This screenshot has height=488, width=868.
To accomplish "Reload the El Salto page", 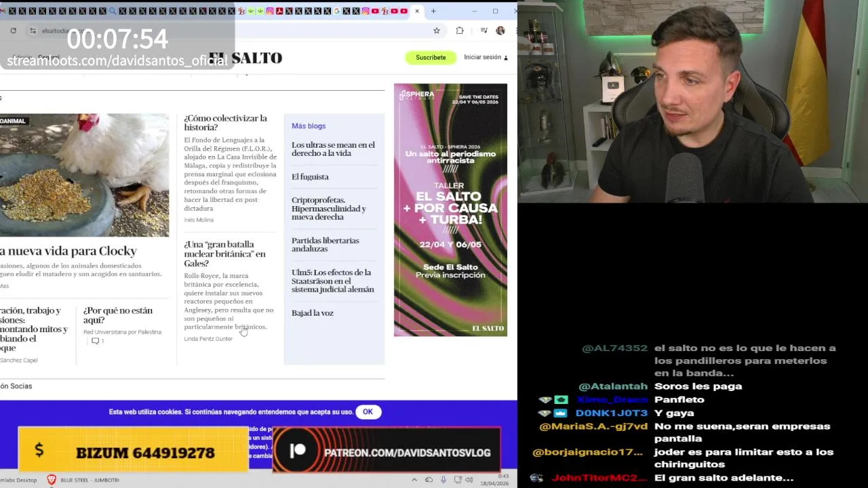I will 13,30.
